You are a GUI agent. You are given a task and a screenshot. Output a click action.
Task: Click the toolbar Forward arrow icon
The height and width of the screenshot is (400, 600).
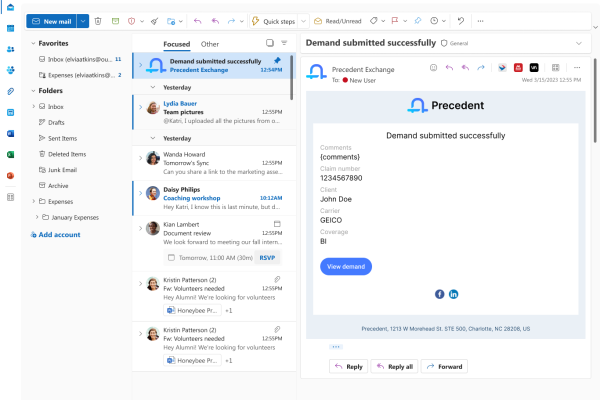click(231, 21)
